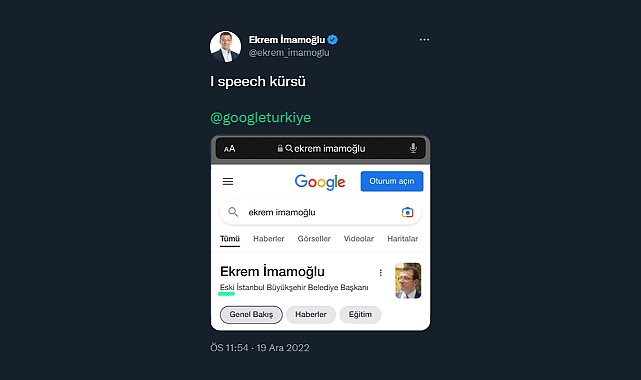The image size is (641, 380).
Task: Open the Videolar search tab
Action: pyautogui.click(x=359, y=239)
